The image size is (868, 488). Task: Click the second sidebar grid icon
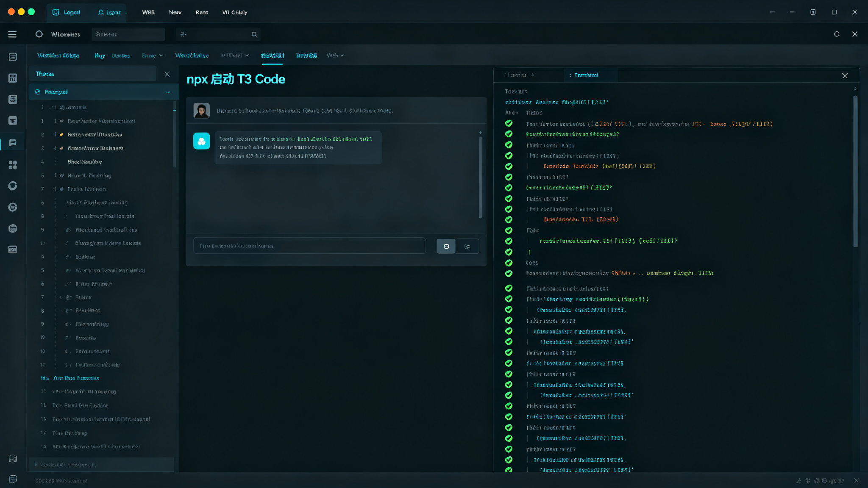pyautogui.click(x=13, y=78)
